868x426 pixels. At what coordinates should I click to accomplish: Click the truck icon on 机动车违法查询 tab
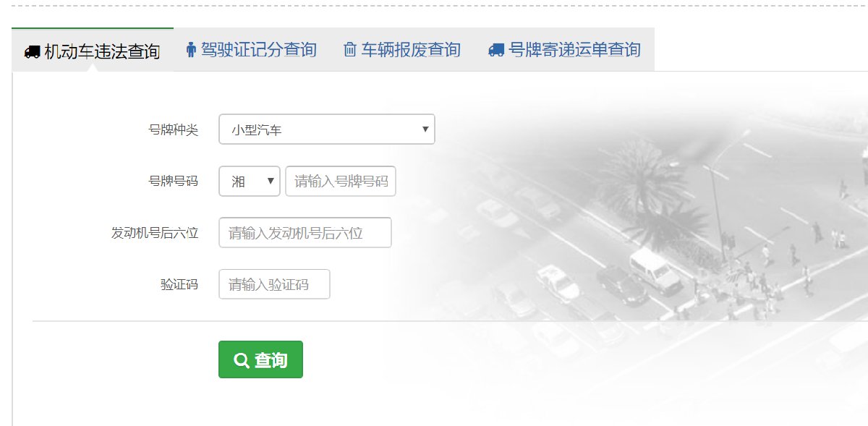click(x=32, y=52)
